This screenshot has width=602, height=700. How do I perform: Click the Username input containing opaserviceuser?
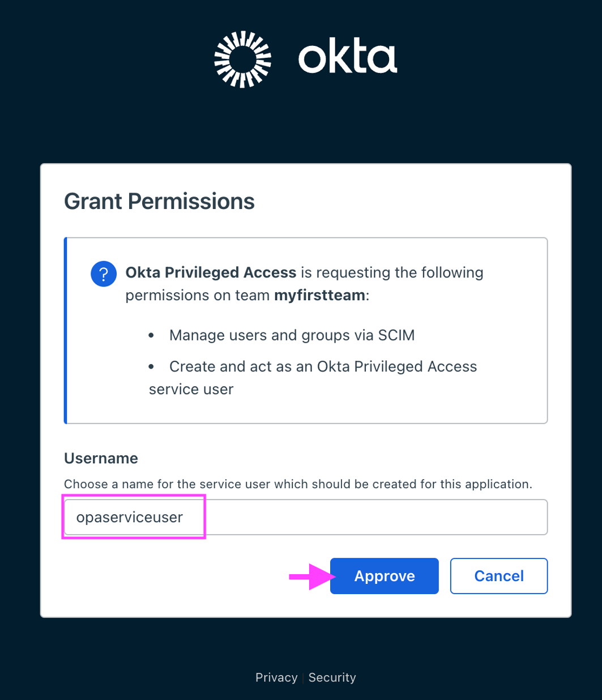[x=306, y=517]
